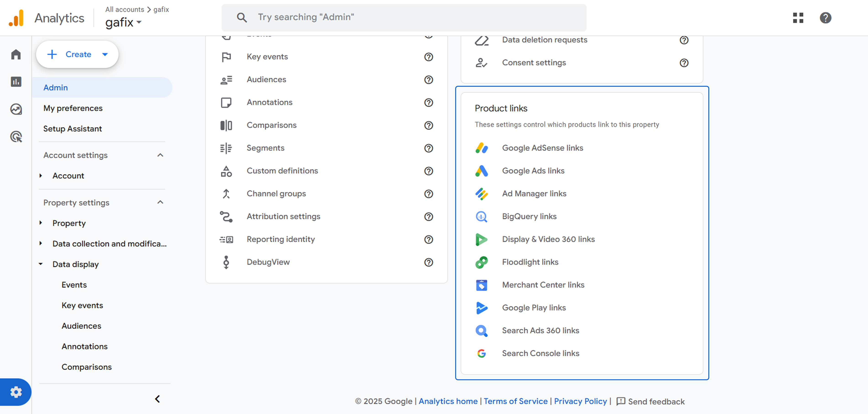Click the Reporting identity icon
The height and width of the screenshot is (414, 868).
tap(226, 239)
